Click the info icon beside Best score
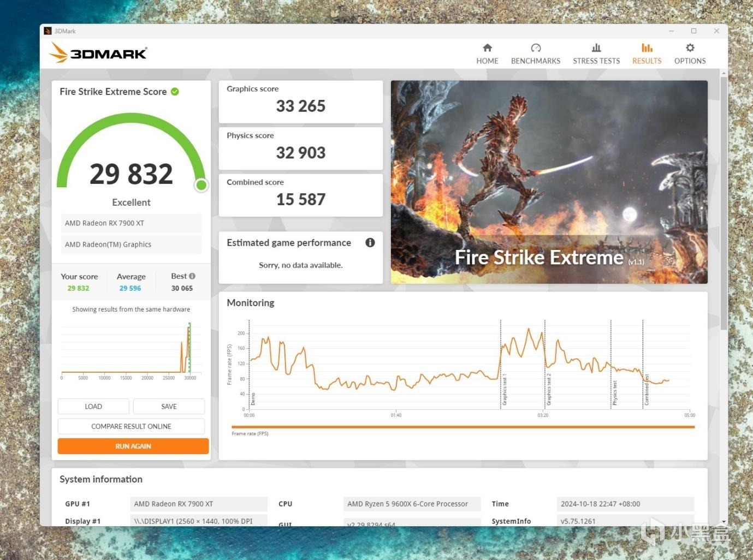The height and width of the screenshot is (560, 753). pyautogui.click(x=192, y=276)
